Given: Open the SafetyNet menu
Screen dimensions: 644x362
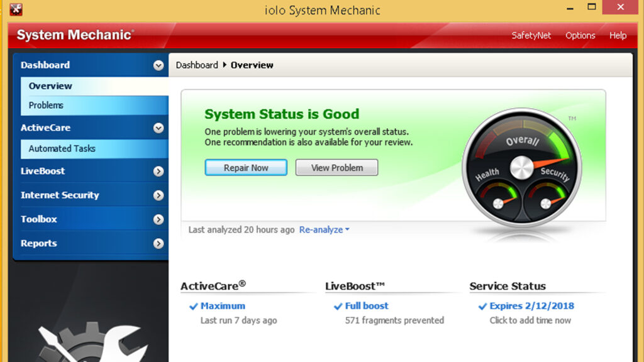Looking at the screenshot, I should (x=531, y=36).
